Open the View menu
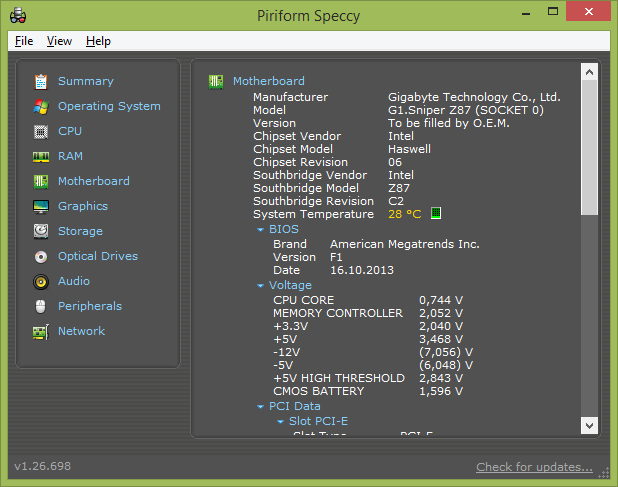Viewport: 618px width, 487px height. 59,41
